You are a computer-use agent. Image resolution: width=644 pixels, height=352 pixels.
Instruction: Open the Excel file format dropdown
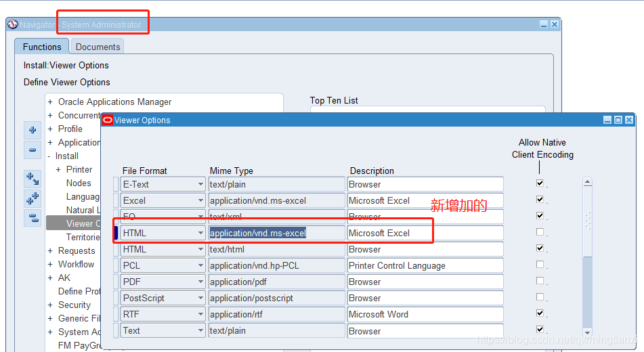point(200,200)
